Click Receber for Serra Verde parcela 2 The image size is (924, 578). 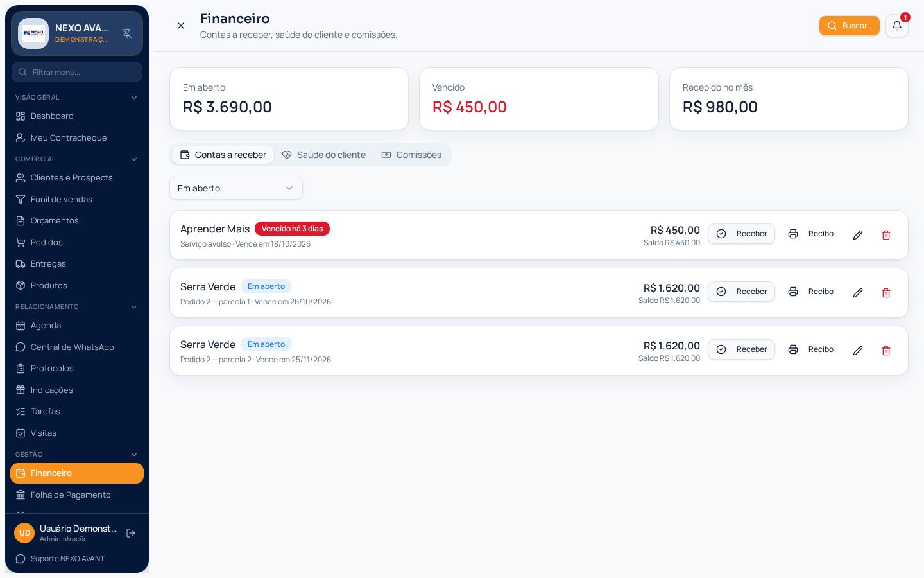point(741,349)
